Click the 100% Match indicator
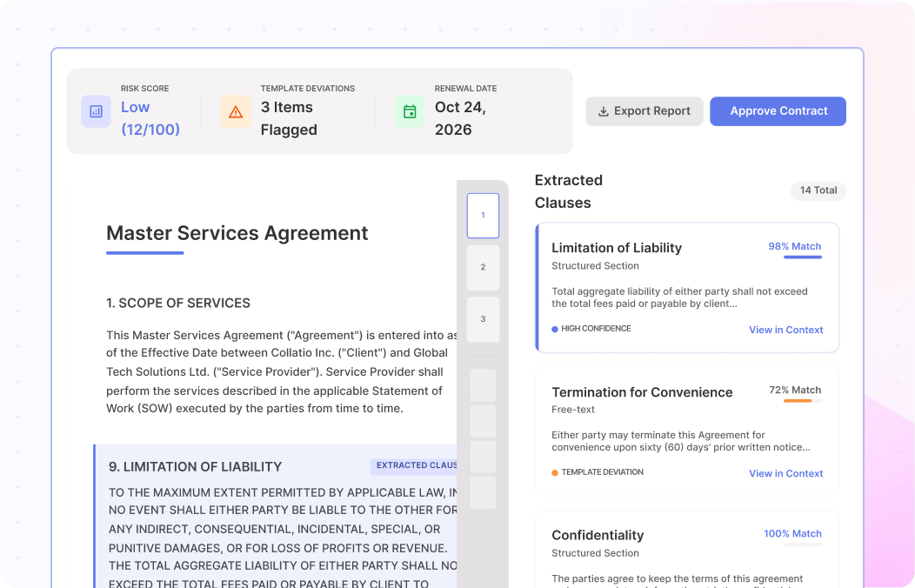The width and height of the screenshot is (915, 588). 792,533
